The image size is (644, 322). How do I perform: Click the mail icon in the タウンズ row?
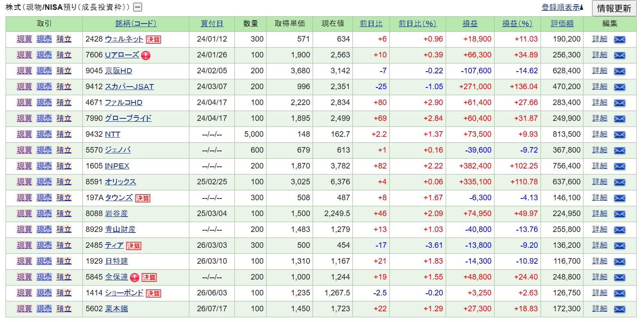click(x=620, y=198)
